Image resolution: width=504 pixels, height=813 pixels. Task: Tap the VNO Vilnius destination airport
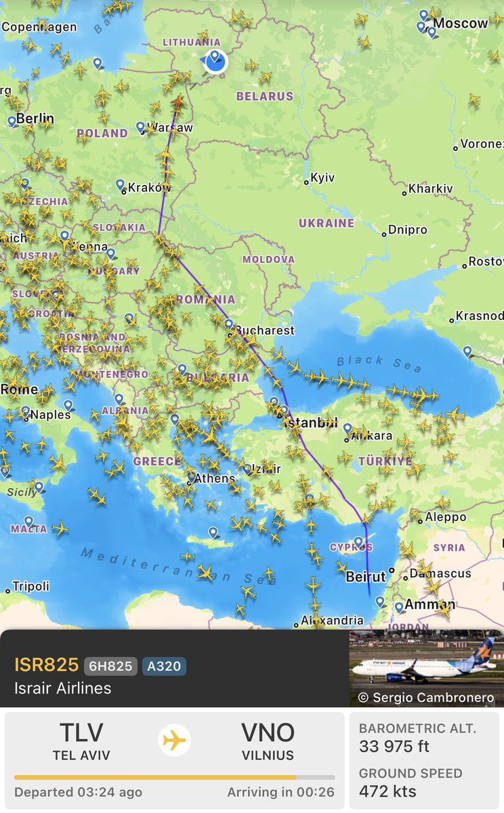pos(268,741)
